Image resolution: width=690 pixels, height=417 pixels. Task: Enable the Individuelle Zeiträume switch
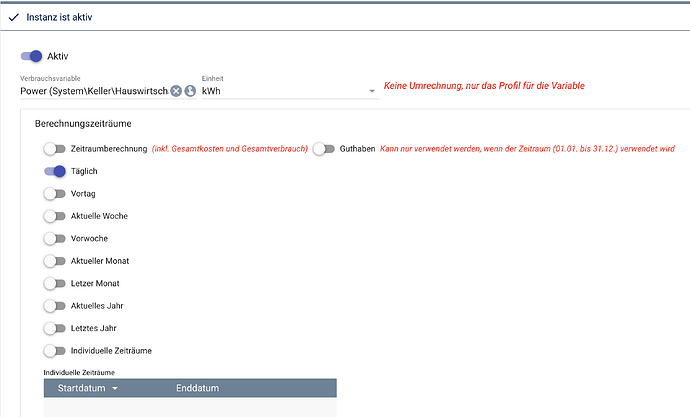pyautogui.click(x=55, y=351)
